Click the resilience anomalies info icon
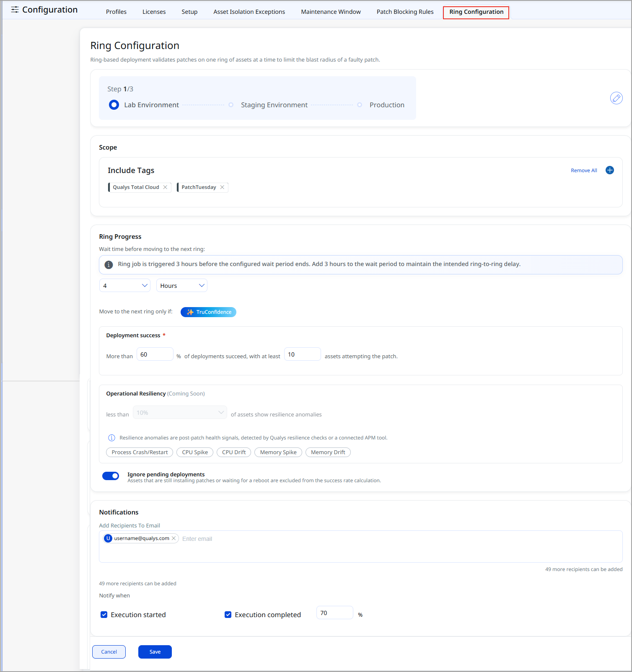 (111, 438)
